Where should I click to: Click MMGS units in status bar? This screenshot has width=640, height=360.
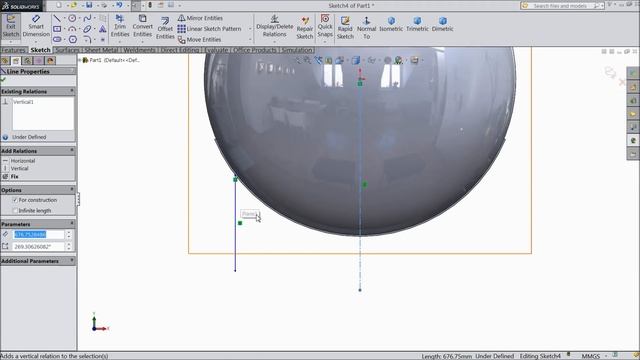pos(591,356)
